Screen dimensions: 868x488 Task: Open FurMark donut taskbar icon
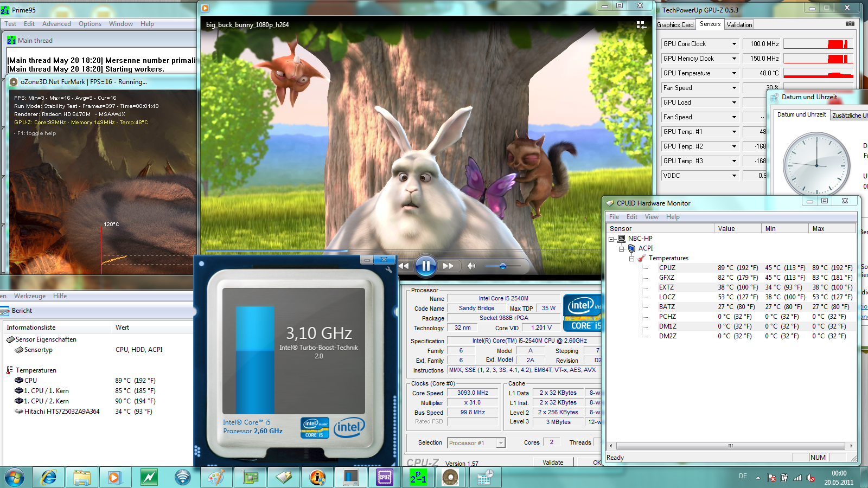(451, 478)
